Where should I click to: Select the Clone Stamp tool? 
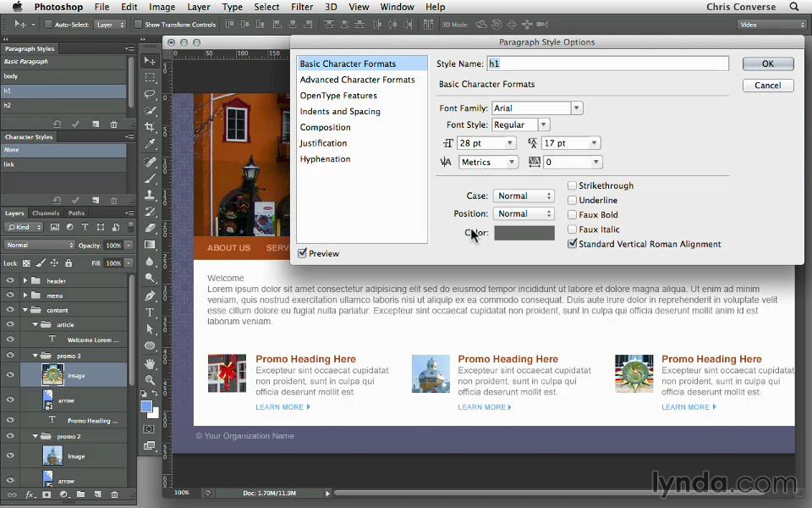pyautogui.click(x=150, y=195)
